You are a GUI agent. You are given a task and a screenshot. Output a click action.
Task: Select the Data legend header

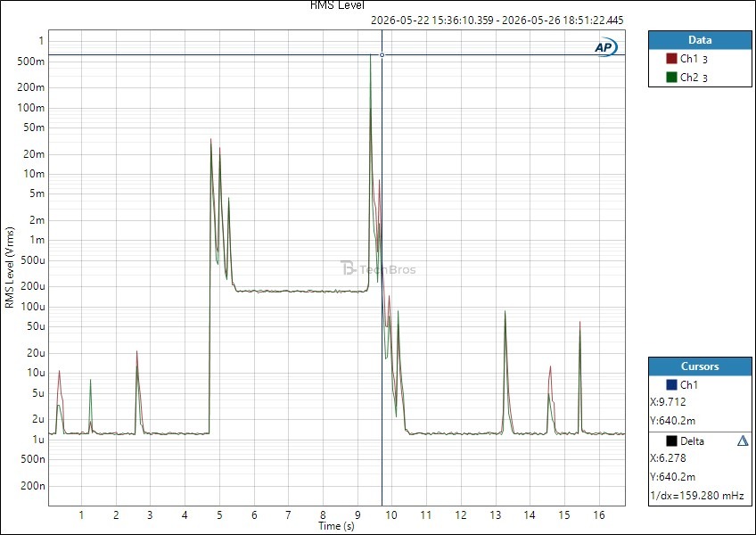(700, 40)
